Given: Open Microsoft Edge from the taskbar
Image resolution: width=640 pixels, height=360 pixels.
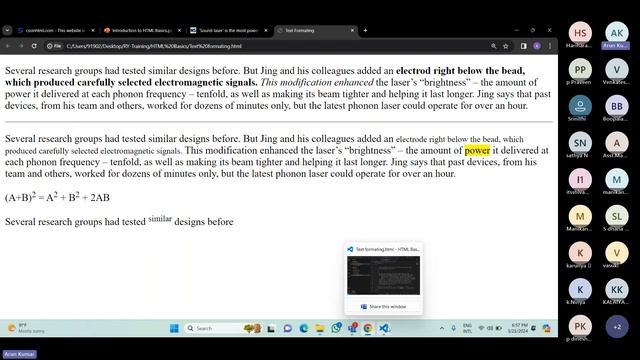Looking at the screenshot, I should tap(304, 329).
